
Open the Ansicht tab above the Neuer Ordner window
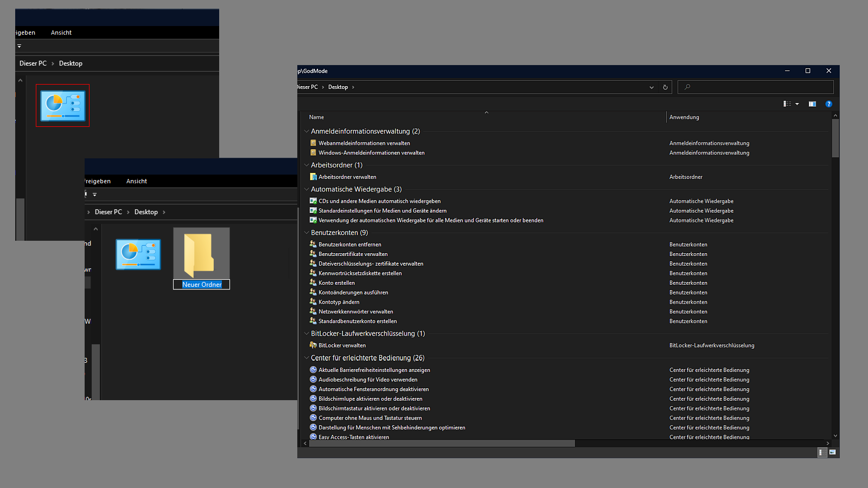tap(137, 181)
